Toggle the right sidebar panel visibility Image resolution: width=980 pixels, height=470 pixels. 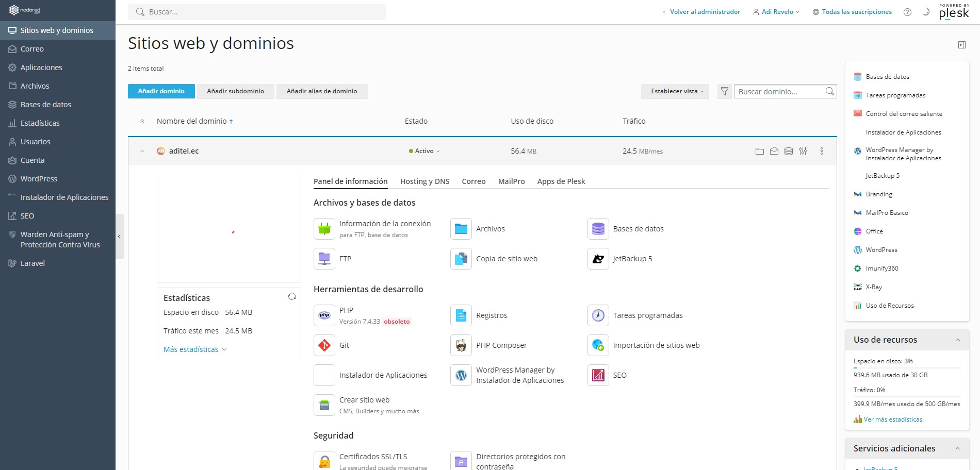[x=961, y=45]
